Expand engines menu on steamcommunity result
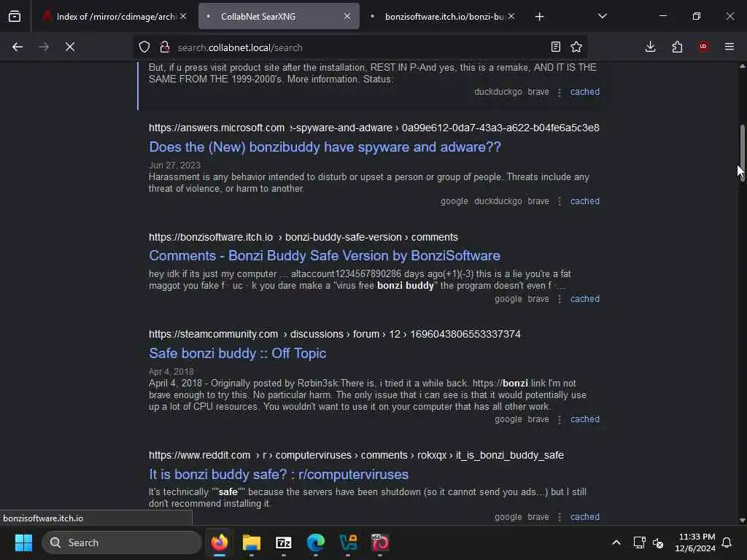Image resolution: width=747 pixels, height=560 pixels. (560, 419)
